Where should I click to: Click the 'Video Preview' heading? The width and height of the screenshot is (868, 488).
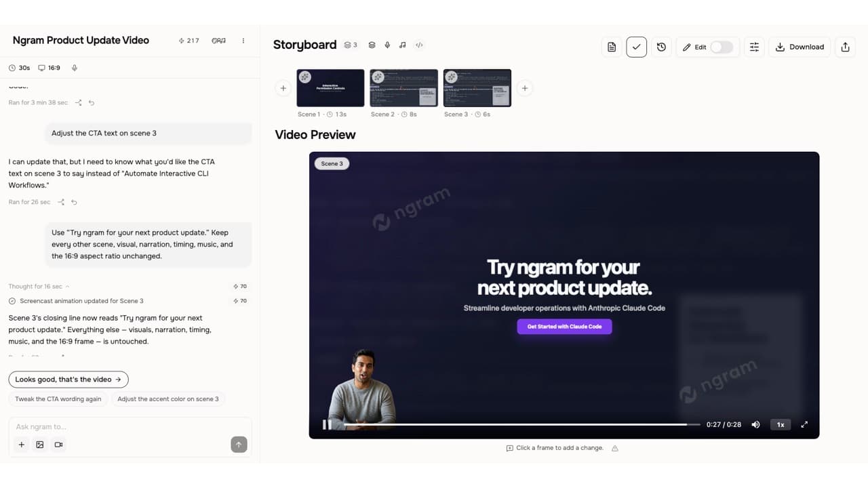click(x=315, y=134)
